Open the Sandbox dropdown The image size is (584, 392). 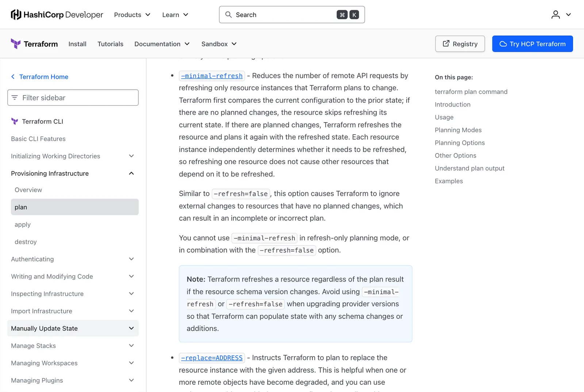pyautogui.click(x=219, y=44)
